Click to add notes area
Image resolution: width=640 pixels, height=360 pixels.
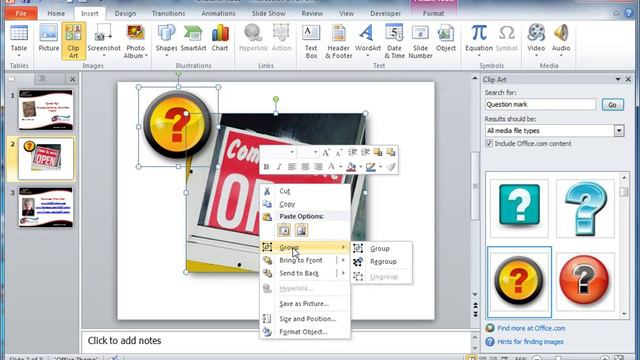click(276, 341)
